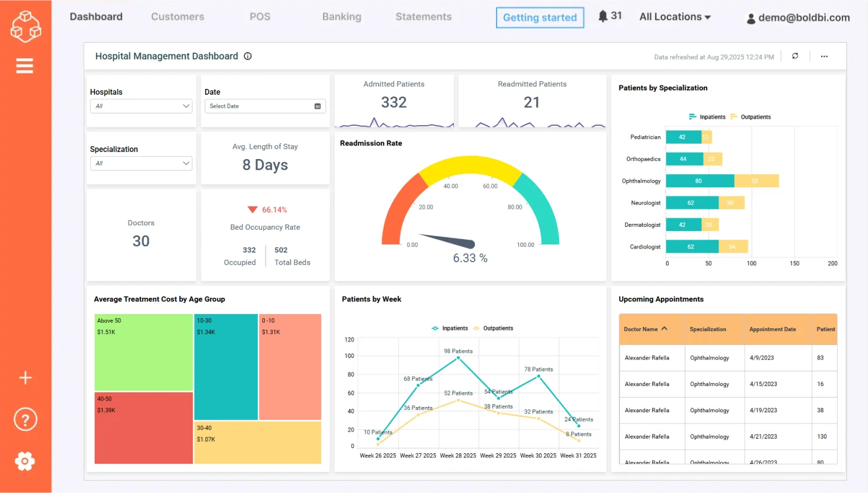868x493 pixels.
Task: Click the Getting started button
Action: pos(539,18)
